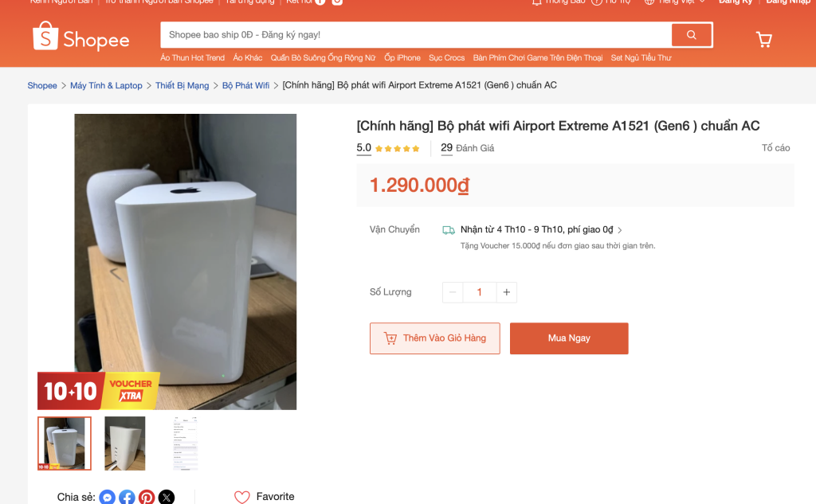816x504 pixels.
Task: Open Thiết Bị Mạng breadcrumb category
Action: click(x=182, y=86)
